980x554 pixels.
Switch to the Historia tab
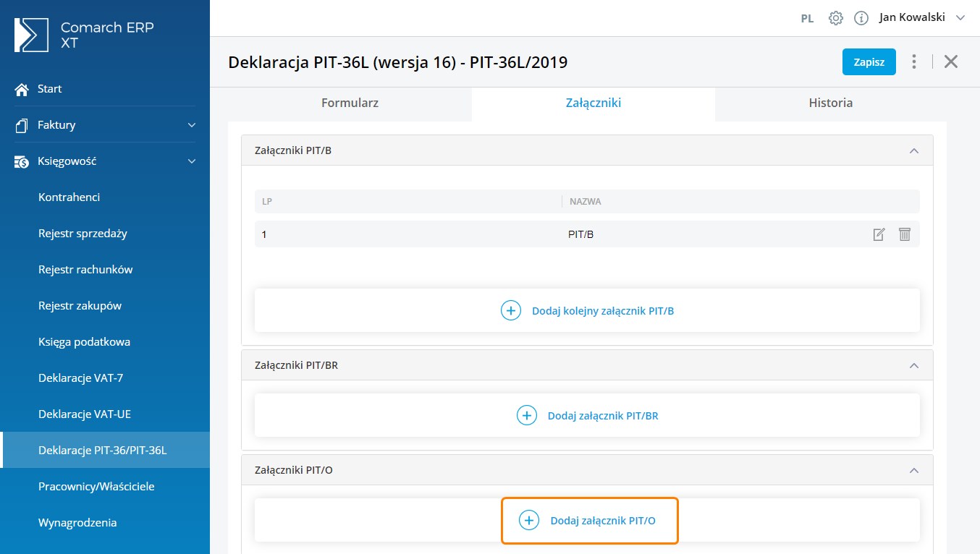point(830,103)
